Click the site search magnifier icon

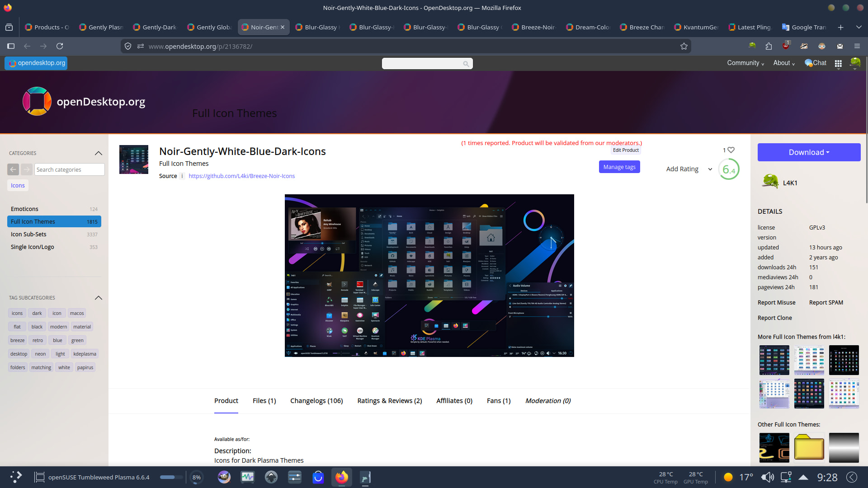click(466, 64)
